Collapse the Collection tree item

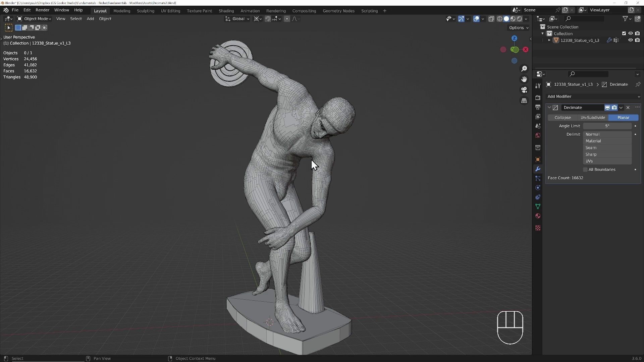pyautogui.click(x=543, y=34)
